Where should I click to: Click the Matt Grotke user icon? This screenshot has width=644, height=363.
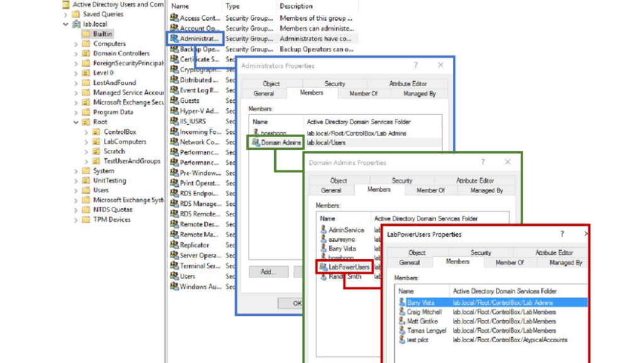[x=402, y=321]
